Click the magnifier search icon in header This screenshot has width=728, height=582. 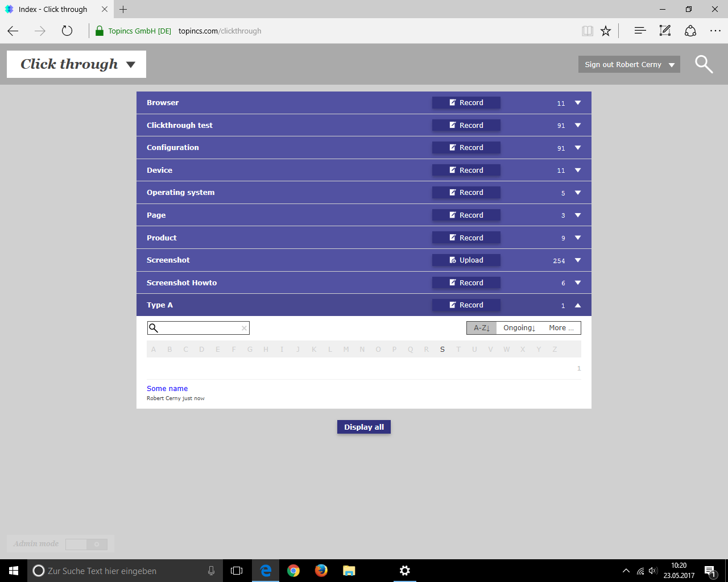click(704, 64)
